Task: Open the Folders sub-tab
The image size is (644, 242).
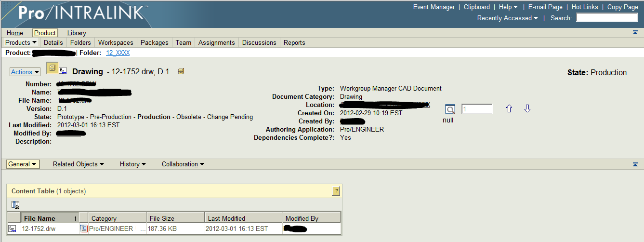Action: [x=80, y=42]
